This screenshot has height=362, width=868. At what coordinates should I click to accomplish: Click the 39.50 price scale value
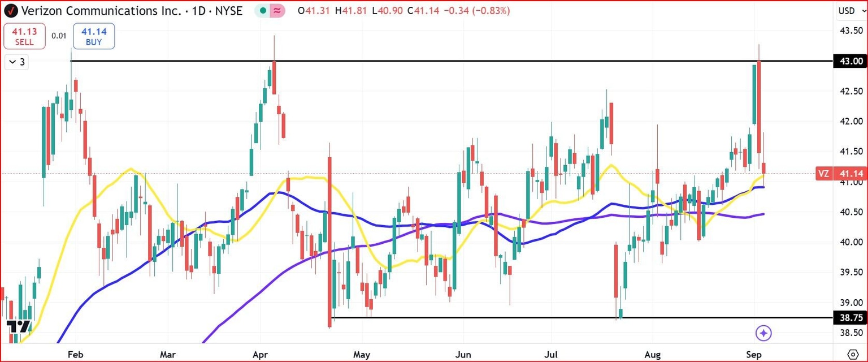tap(850, 272)
